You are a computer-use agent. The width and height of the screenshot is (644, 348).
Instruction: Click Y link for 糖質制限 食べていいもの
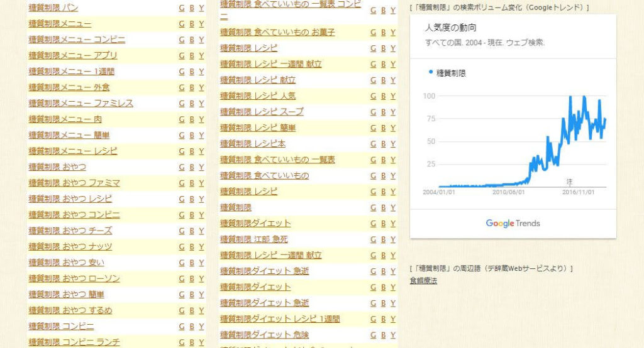[392, 176]
